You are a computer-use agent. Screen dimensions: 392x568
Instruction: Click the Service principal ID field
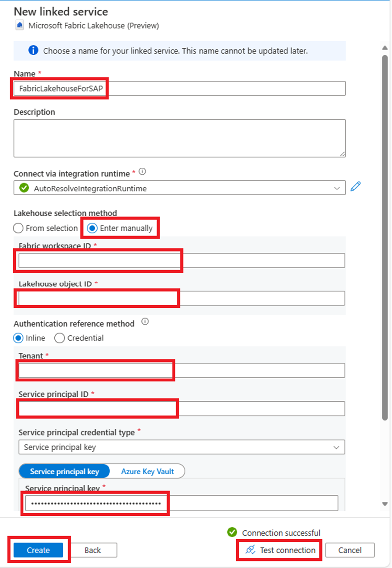point(182,409)
